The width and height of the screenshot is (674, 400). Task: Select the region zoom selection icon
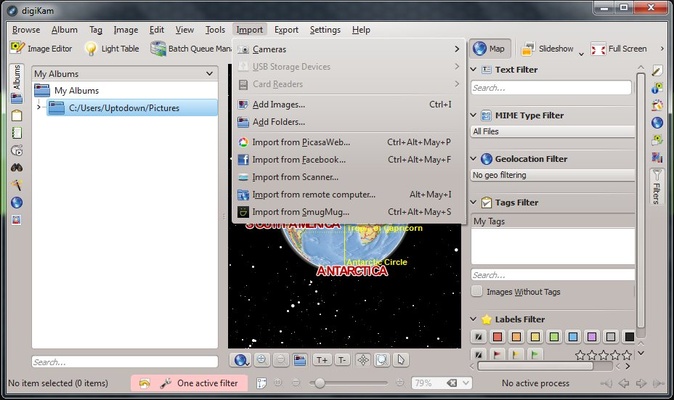[x=381, y=360]
